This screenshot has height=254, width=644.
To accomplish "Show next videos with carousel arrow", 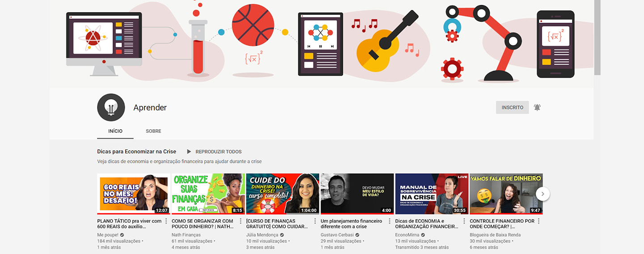I will [x=542, y=194].
